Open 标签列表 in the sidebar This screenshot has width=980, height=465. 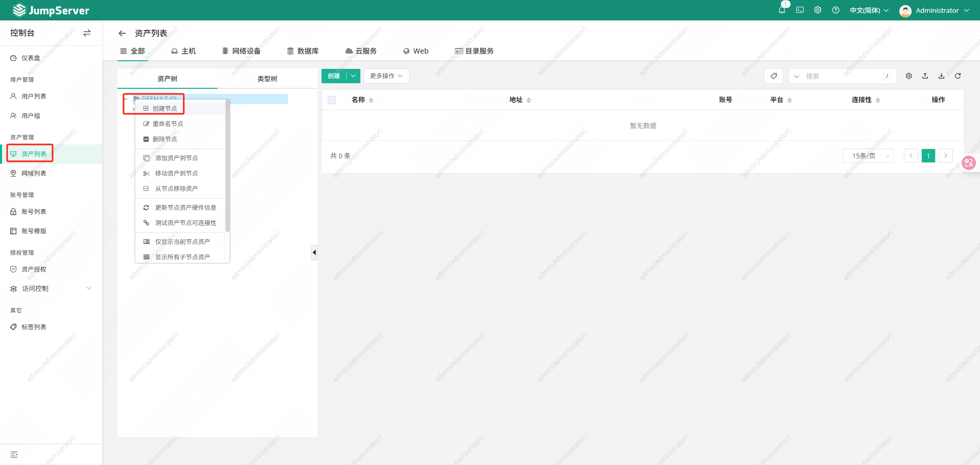pyautogui.click(x=51, y=327)
